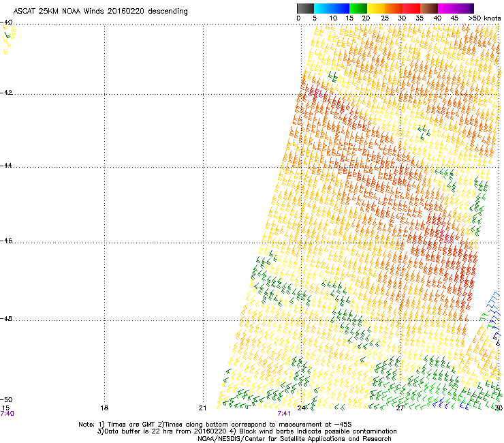Screen dimensions: 504x443
Task: Click the small wind barb cluster at top-left corner
Action: click(x=9, y=40)
